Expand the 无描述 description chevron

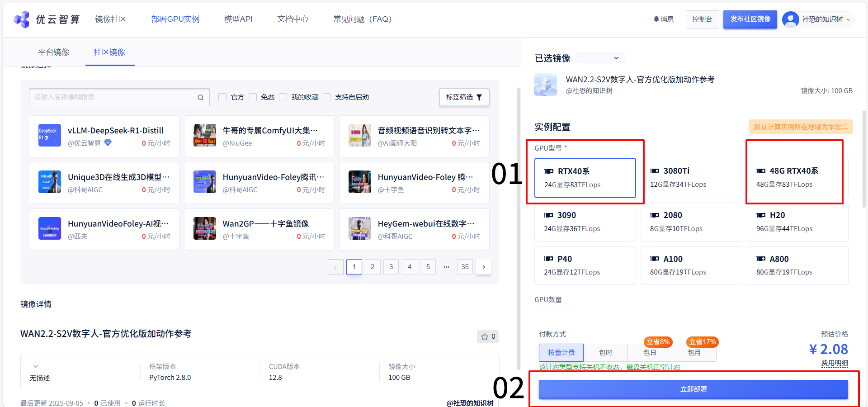[x=36, y=366]
